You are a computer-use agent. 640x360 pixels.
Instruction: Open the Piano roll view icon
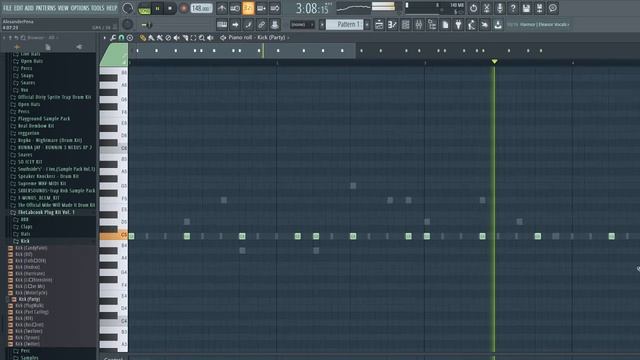click(392, 25)
